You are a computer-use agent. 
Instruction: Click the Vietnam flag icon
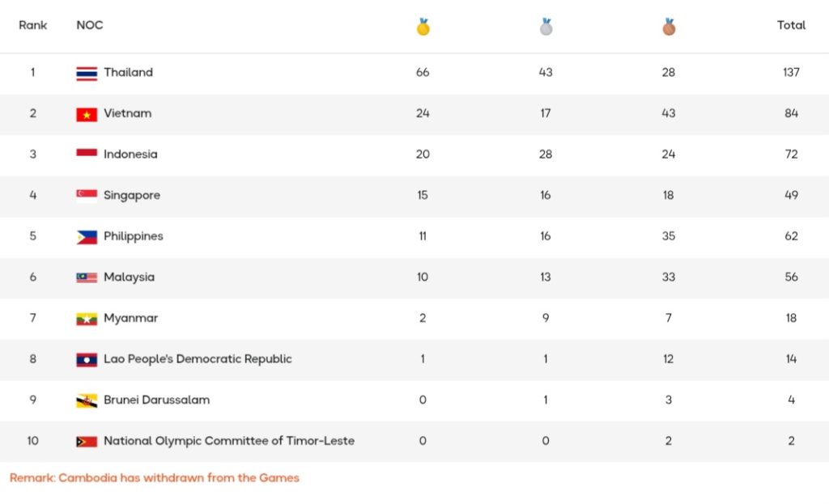point(87,114)
